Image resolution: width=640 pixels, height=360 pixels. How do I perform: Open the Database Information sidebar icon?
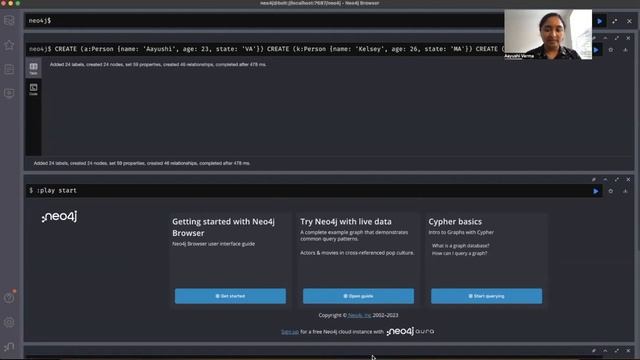click(9, 20)
